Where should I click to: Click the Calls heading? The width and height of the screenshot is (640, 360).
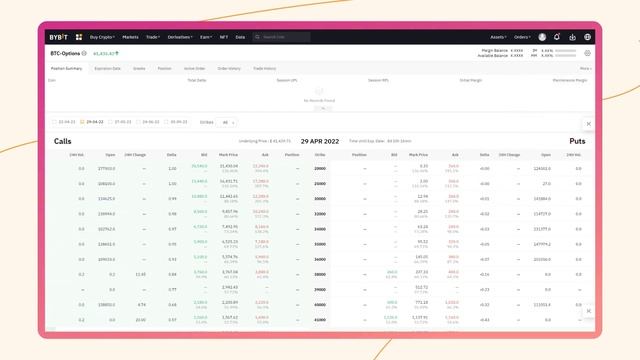[x=62, y=141]
